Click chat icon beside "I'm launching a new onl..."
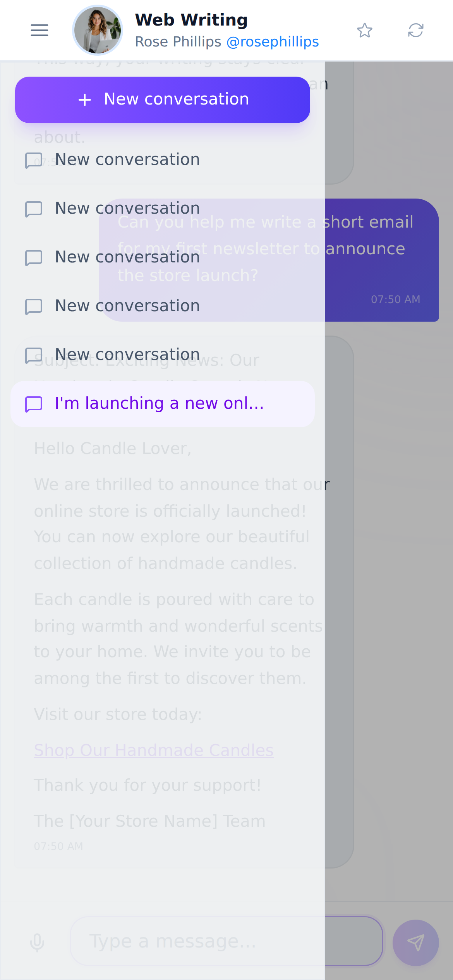The image size is (453, 980). tap(34, 404)
